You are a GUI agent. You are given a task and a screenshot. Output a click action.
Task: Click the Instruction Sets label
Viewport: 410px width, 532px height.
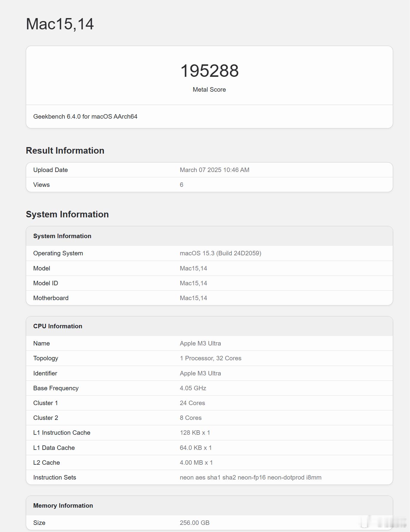click(55, 477)
